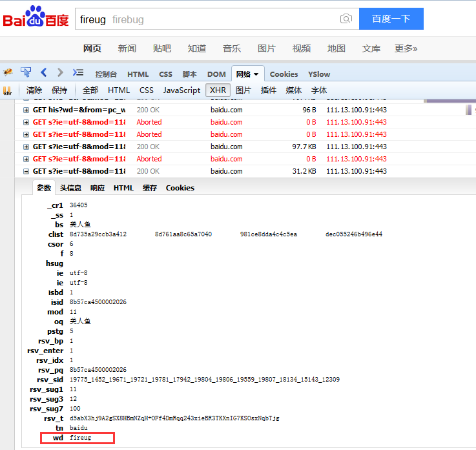Switch to the 脚本 panel tab
This screenshot has width=476, height=450.
click(189, 74)
